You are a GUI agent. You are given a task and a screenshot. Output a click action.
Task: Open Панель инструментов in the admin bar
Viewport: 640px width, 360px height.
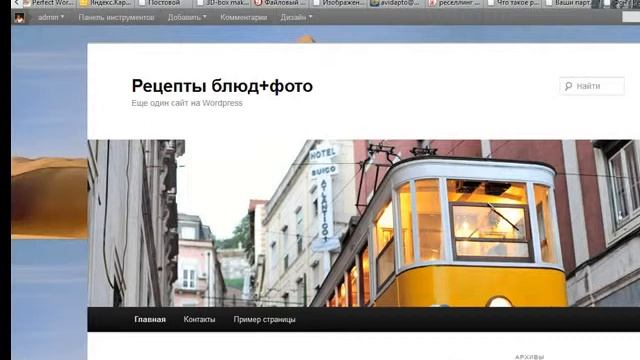(x=116, y=18)
